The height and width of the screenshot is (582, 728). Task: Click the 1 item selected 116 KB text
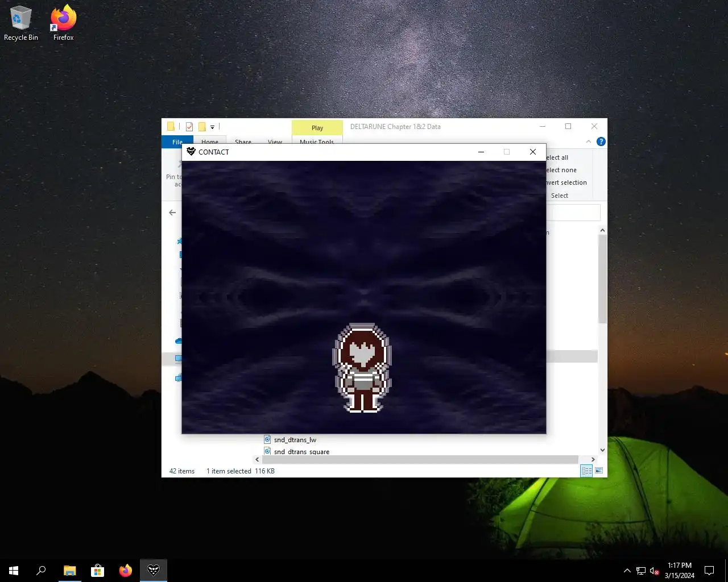pyautogui.click(x=241, y=471)
